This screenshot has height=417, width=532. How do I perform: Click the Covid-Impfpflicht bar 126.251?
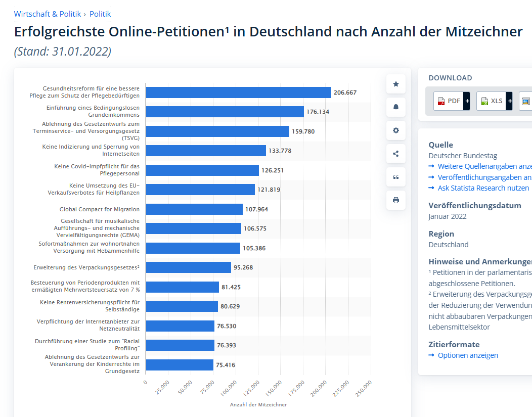pos(203,170)
